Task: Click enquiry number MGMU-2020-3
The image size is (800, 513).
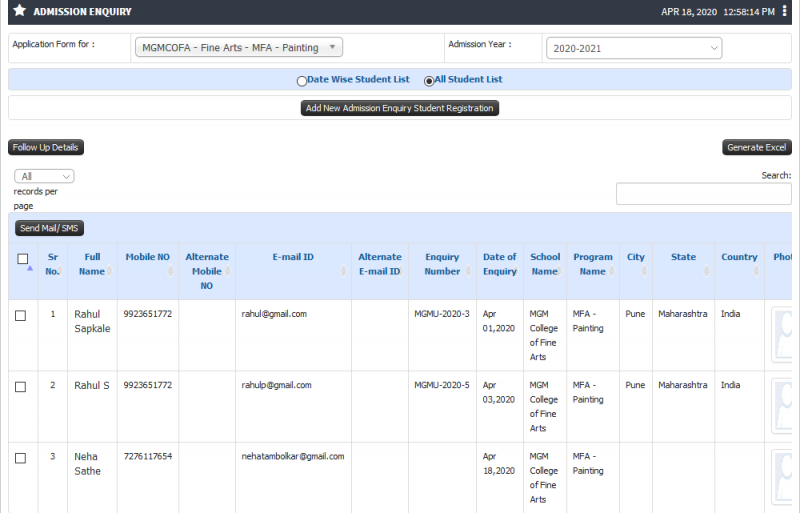Action: (x=442, y=314)
